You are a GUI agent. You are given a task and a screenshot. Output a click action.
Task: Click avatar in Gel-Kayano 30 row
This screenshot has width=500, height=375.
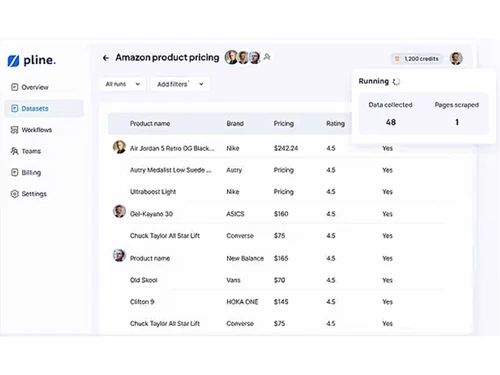119,211
